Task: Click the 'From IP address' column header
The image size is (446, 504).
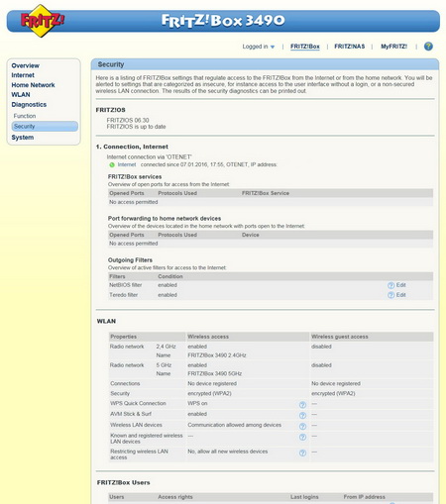Action: [365, 497]
